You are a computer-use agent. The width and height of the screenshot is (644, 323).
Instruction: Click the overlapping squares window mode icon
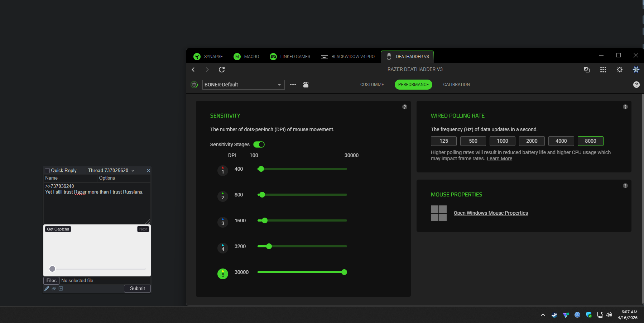pyautogui.click(x=587, y=70)
